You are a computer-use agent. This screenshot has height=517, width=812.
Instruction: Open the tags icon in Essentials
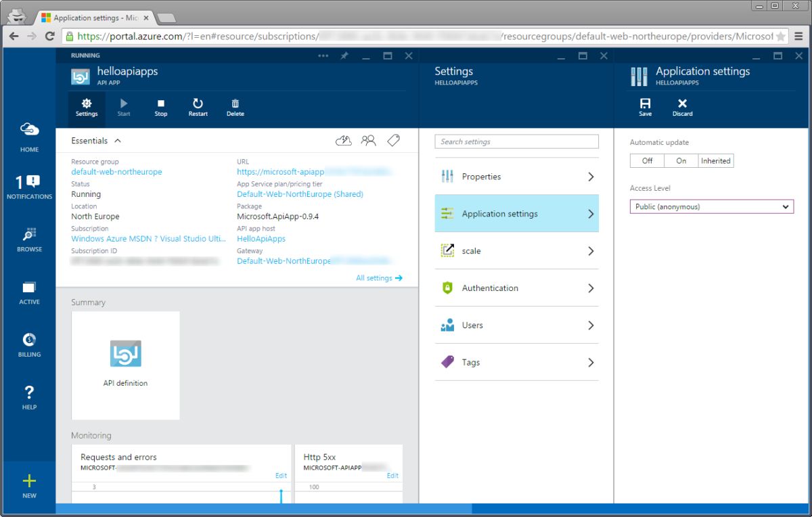pyautogui.click(x=393, y=141)
